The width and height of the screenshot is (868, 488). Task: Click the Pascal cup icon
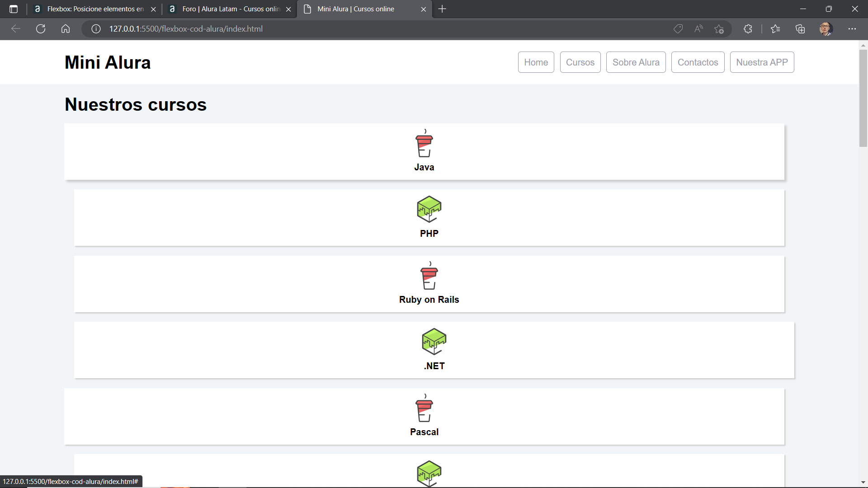coord(425,408)
